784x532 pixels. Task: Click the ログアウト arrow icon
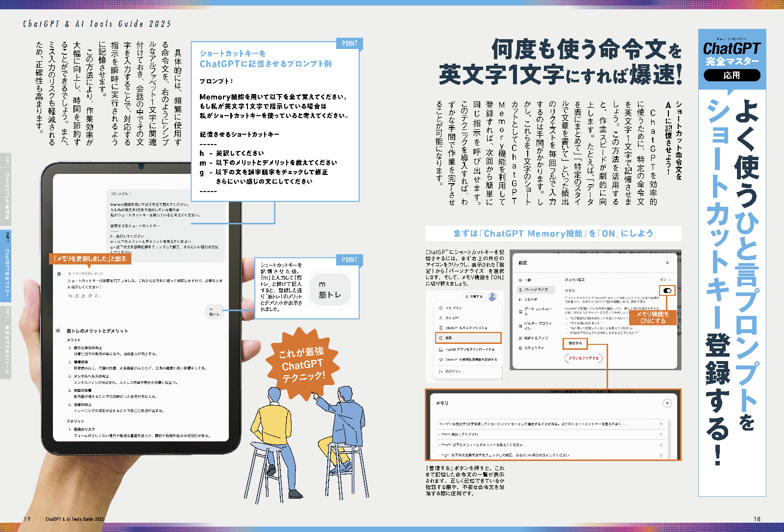441,371
